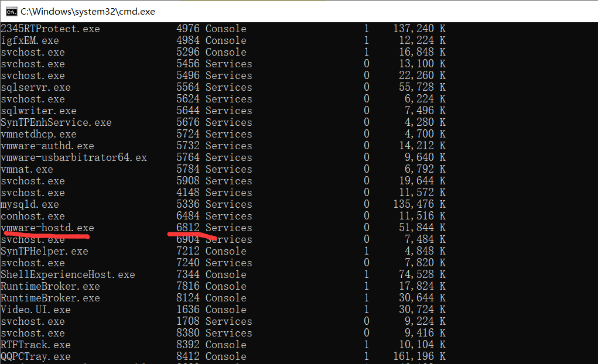598x364 pixels.
Task: Click memory value 10,104 K
Action: pyautogui.click(x=422, y=345)
